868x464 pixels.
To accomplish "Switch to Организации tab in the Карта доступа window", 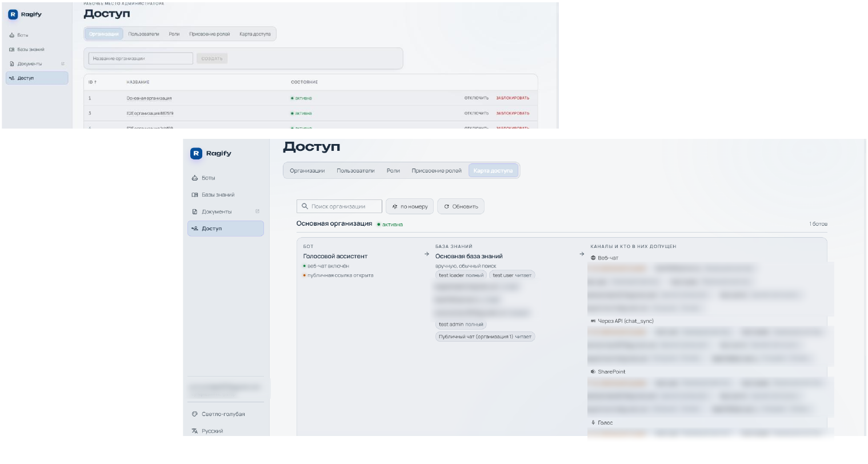I will (307, 171).
